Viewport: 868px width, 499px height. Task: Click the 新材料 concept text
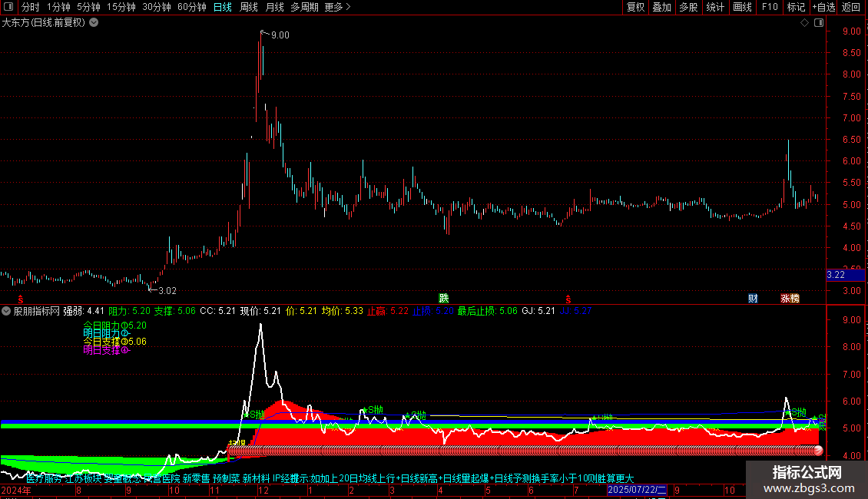coord(257,478)
